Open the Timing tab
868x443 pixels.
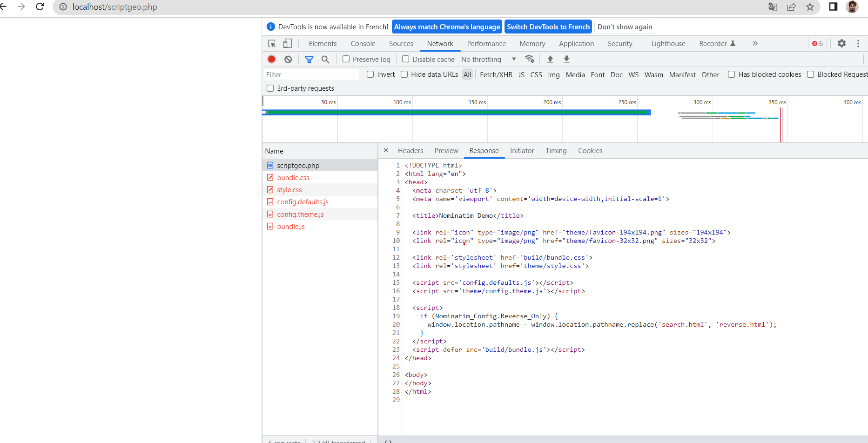click(556, 151)
